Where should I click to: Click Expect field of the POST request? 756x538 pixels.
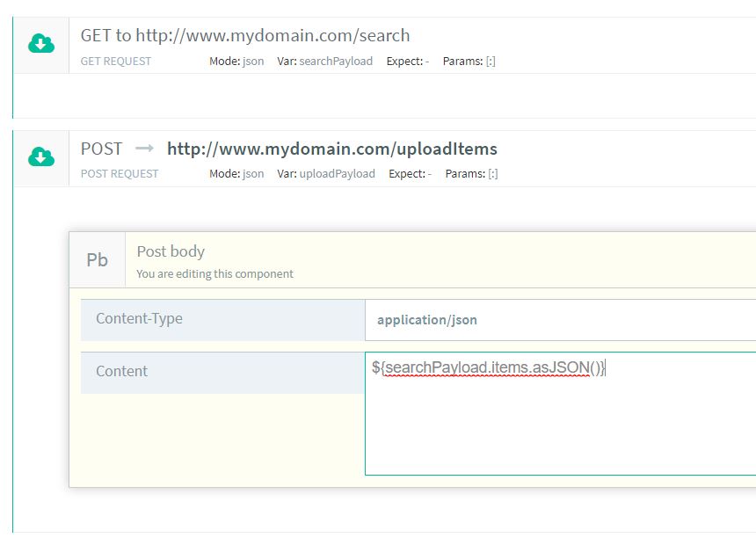410,174
